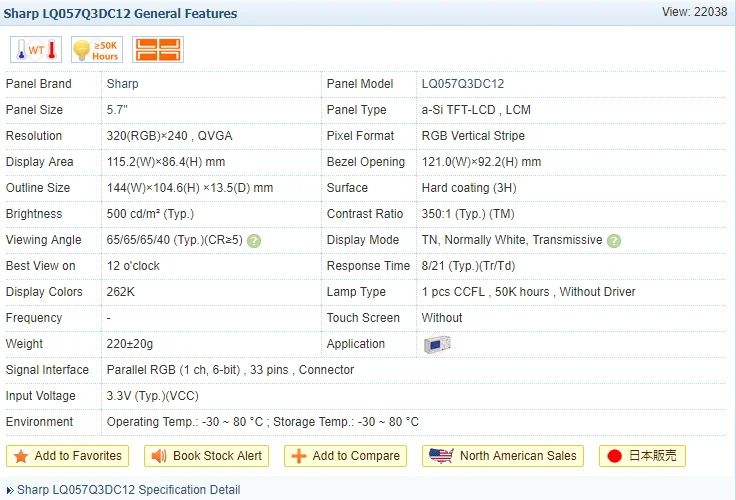Click the star icon in Add to Favorites
Screen dimensions: 736x500
coord(21,456)
